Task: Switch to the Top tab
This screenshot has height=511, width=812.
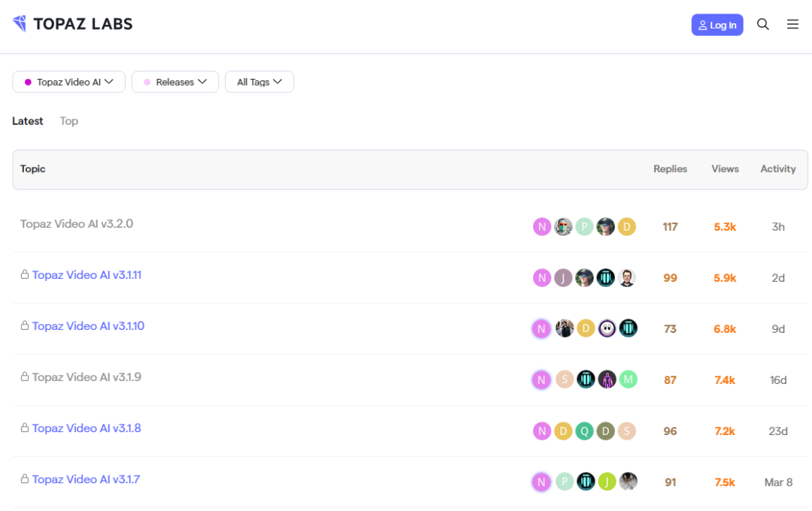Action: tap(69, 121)
